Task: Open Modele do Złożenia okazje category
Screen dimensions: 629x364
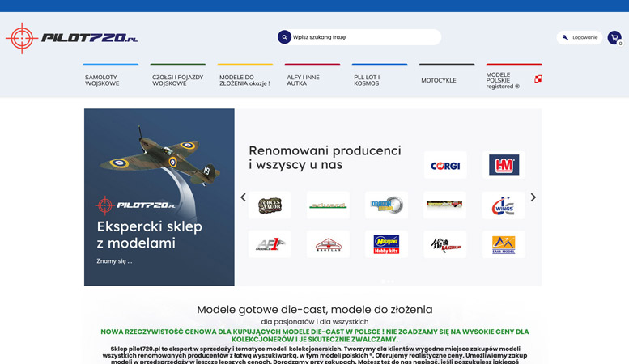Action: tap(244, 80)
